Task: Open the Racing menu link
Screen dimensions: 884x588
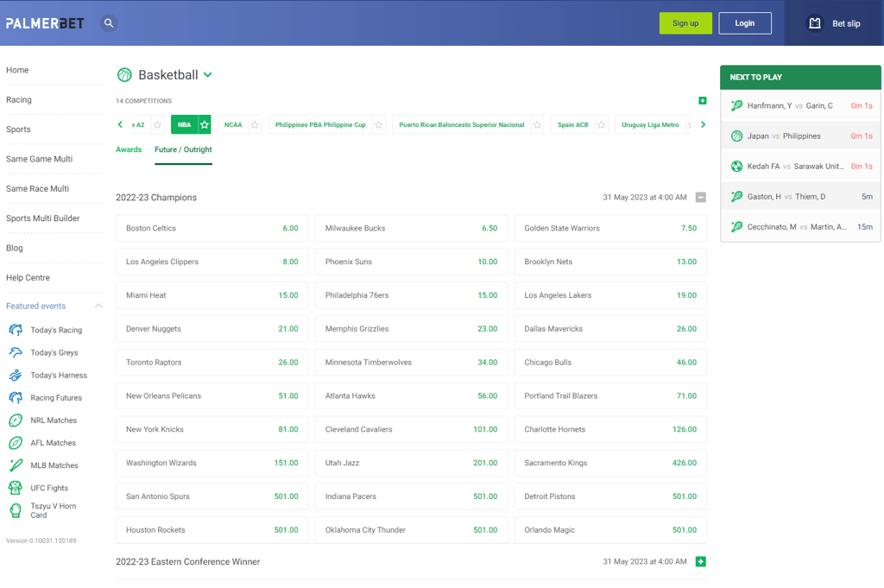Action: pos(19,100)
